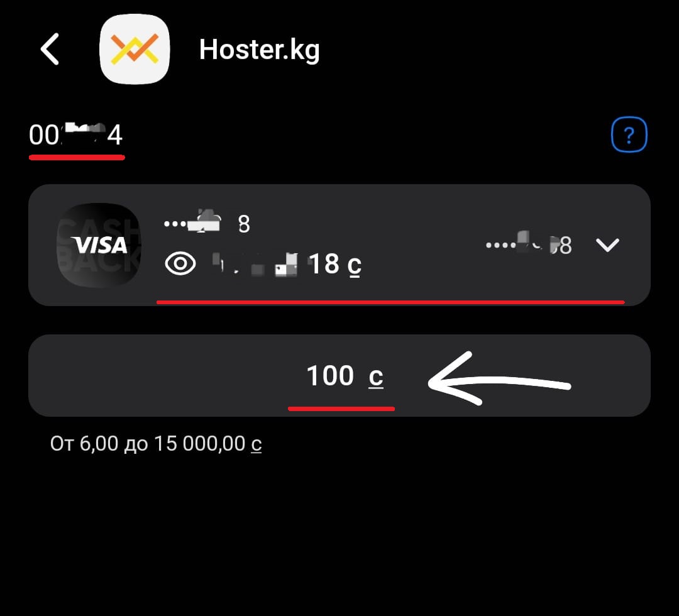Click the card balance ending in 18
This screenshot has width=679, height=616.
click(x=287, y=263)
